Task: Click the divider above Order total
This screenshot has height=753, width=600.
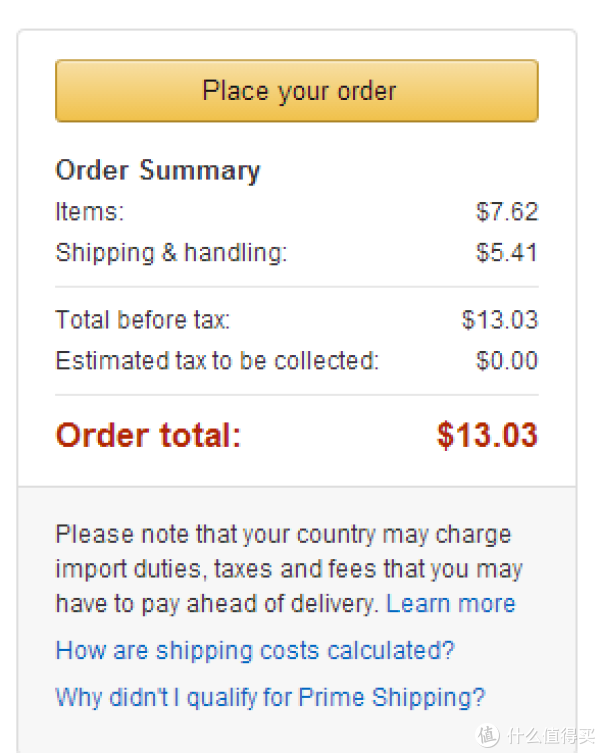Action: tap(297, 395)
